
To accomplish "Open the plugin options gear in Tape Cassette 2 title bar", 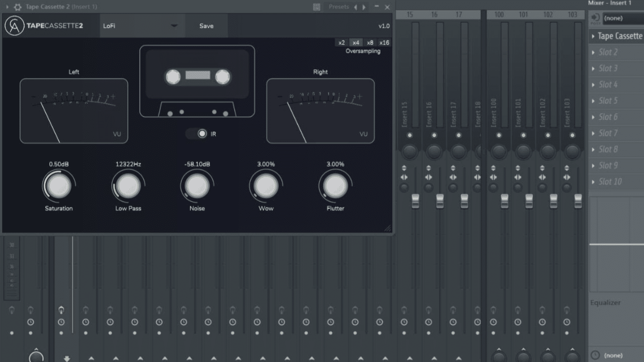I will (18, 7).
